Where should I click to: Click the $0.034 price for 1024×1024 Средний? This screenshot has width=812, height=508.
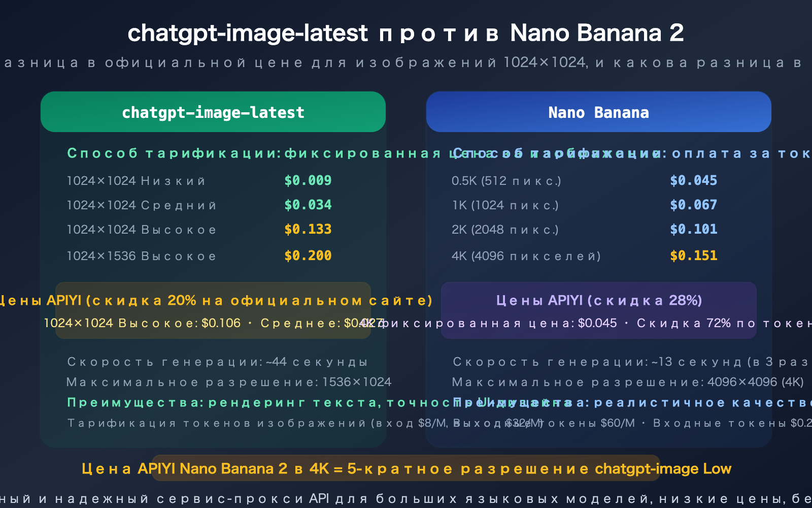pos(309,205)
